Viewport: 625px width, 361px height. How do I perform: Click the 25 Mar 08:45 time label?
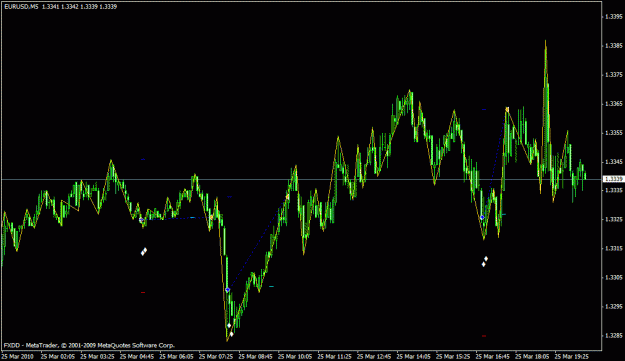[x=255, y=357]
